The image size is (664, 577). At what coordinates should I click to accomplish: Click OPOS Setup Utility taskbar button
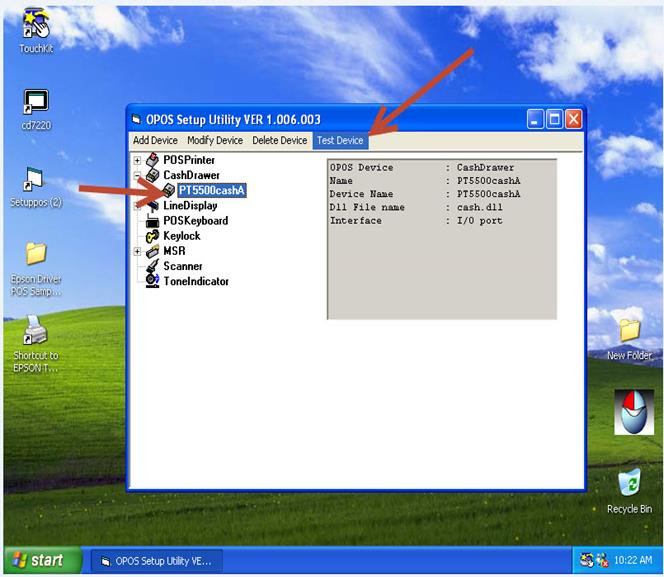click(x=157, y=561)
